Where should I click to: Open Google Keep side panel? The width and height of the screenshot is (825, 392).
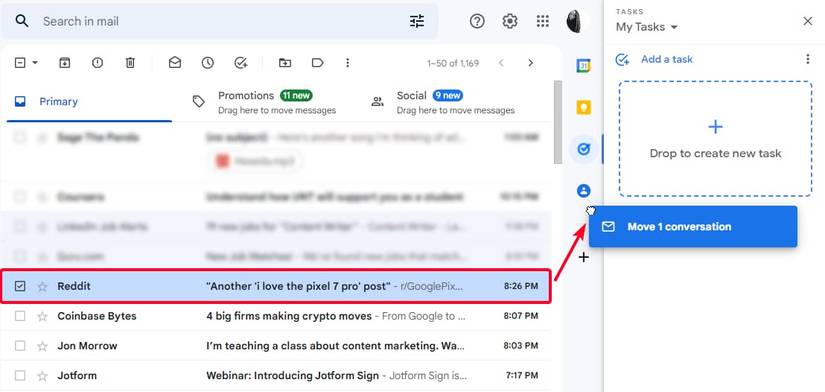[583, 107]
